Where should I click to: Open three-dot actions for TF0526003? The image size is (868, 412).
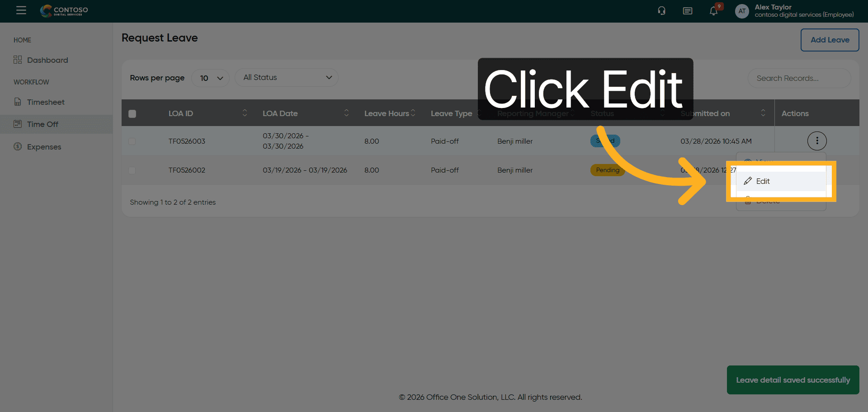816,141
